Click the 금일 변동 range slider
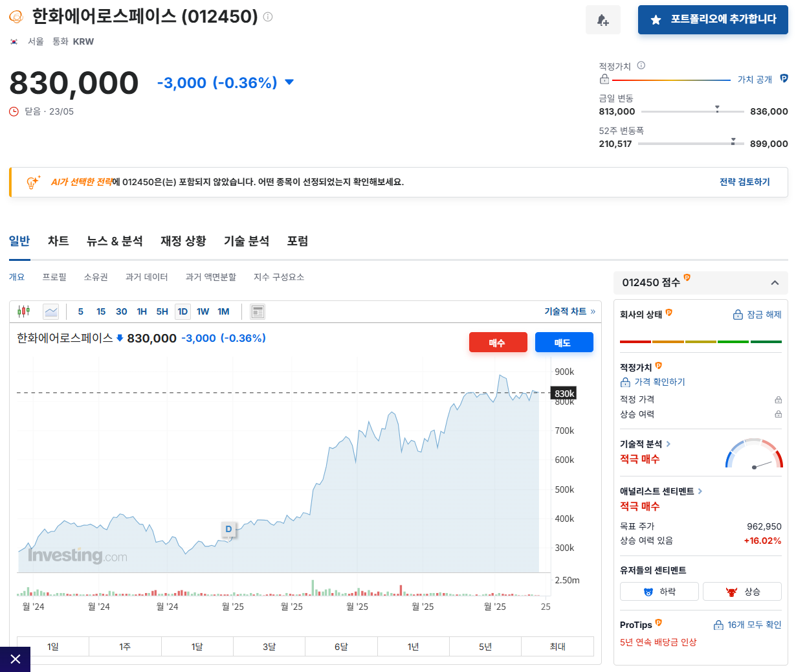Image resolution: width=796 pixels, height=672 pixels. (692, 111)
